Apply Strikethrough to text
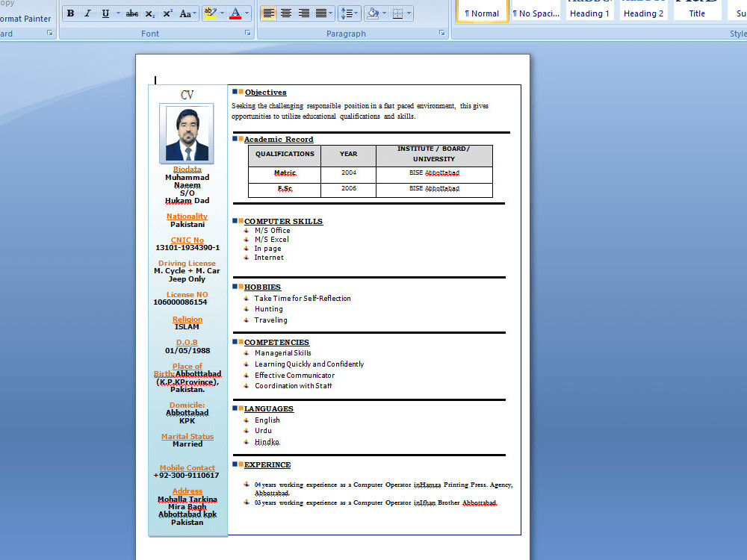The height and width of the screenshot is (560, 747). click(x=132, y=13)
